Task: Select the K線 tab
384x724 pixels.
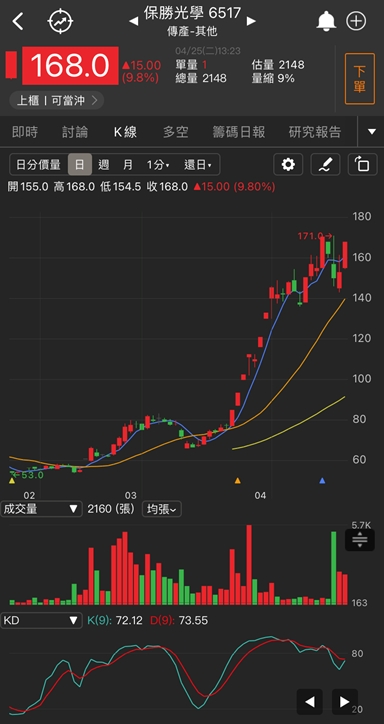Action: point(125,132)
